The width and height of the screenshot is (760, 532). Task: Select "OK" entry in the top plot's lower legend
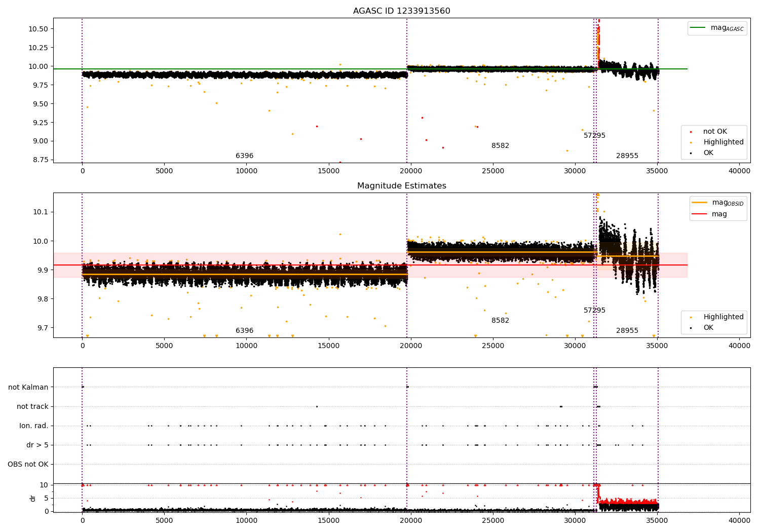click(708, 153)
